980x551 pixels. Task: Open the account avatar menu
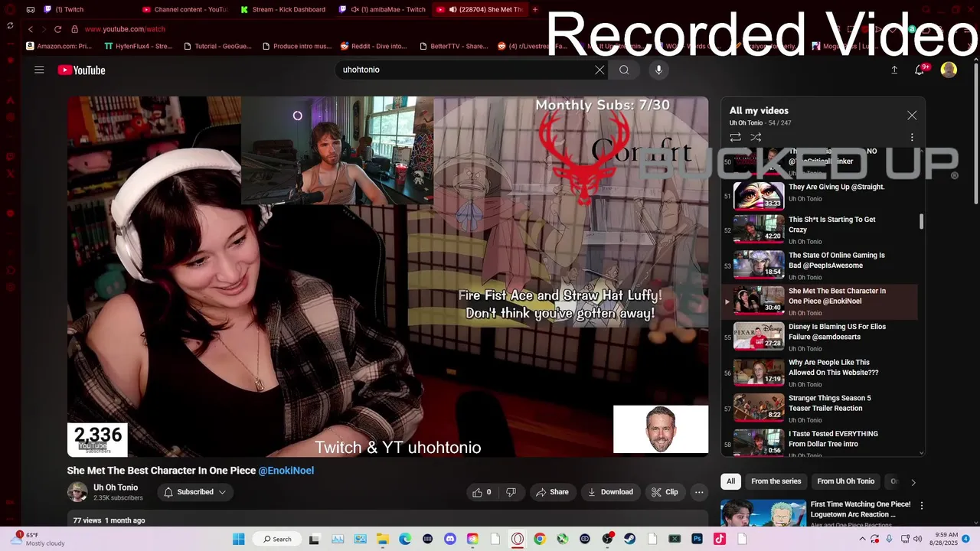coord(949,70)
